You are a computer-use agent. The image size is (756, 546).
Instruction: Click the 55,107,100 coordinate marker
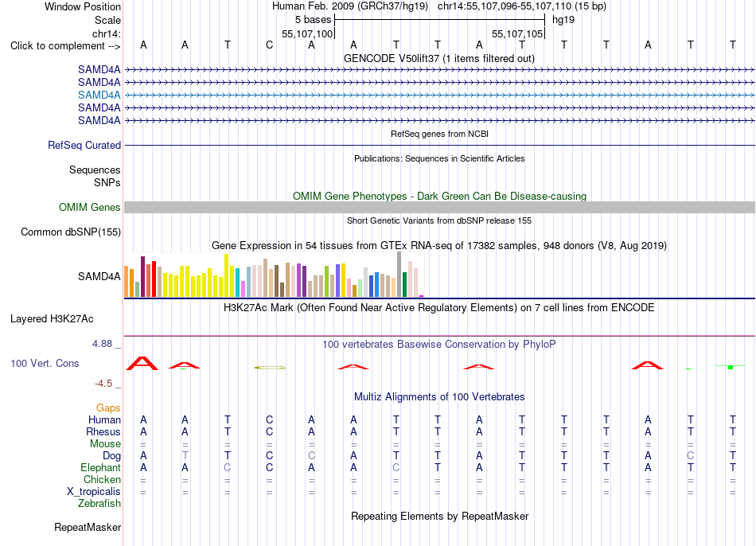coord(308,33)
